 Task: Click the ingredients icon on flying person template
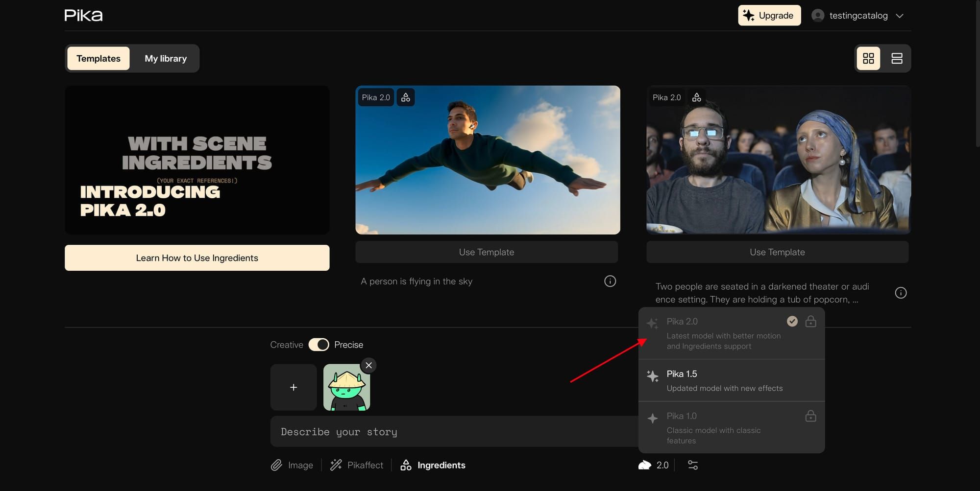406,97
